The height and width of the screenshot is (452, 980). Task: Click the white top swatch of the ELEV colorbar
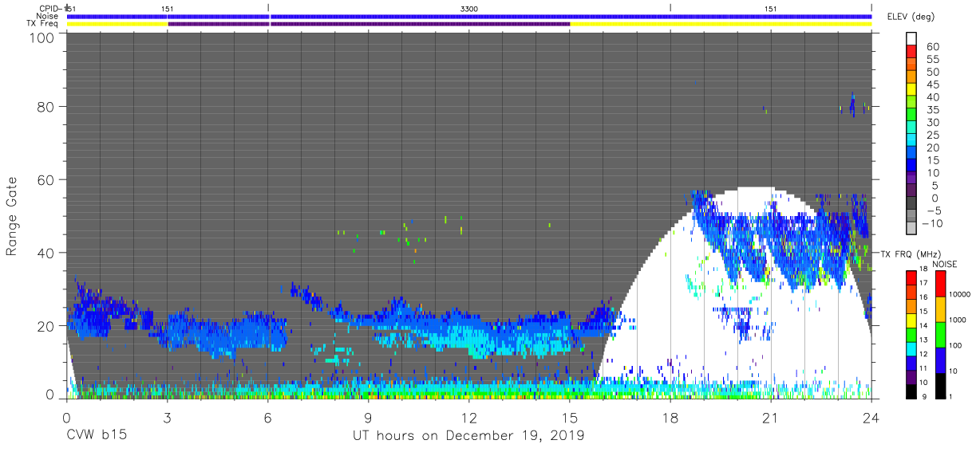(911, 39)
